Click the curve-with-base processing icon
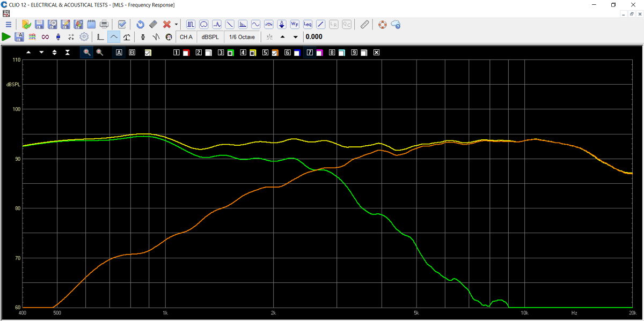 [127, 37]
